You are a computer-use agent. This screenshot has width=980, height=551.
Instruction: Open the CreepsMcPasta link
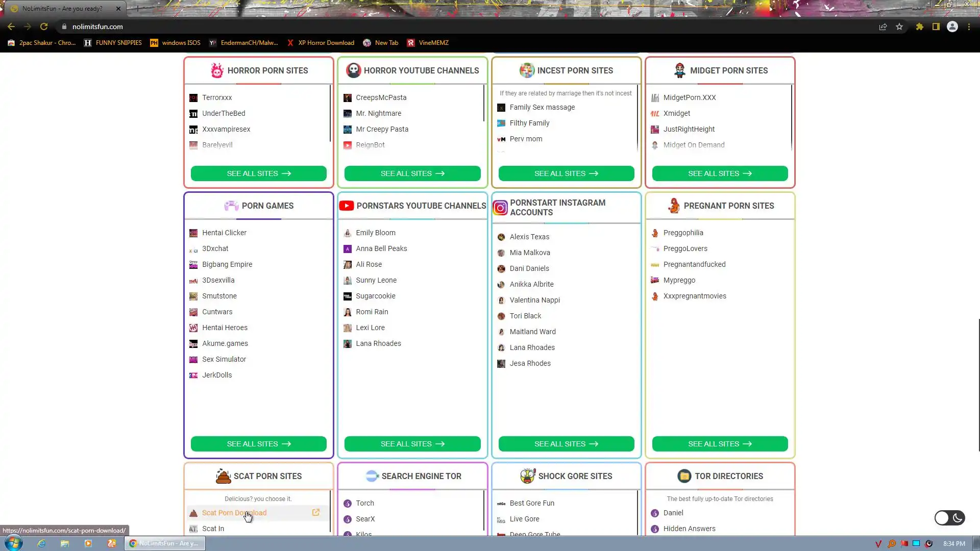(x=381, y=97)
